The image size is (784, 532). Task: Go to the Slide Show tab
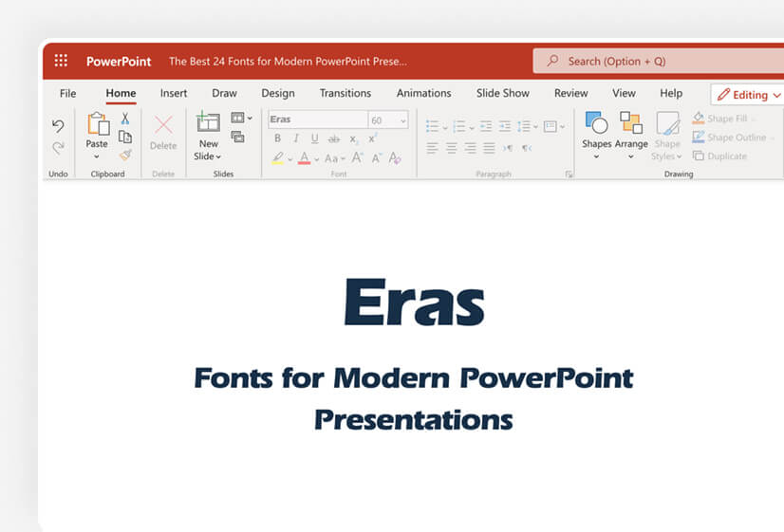click(502, 94)
